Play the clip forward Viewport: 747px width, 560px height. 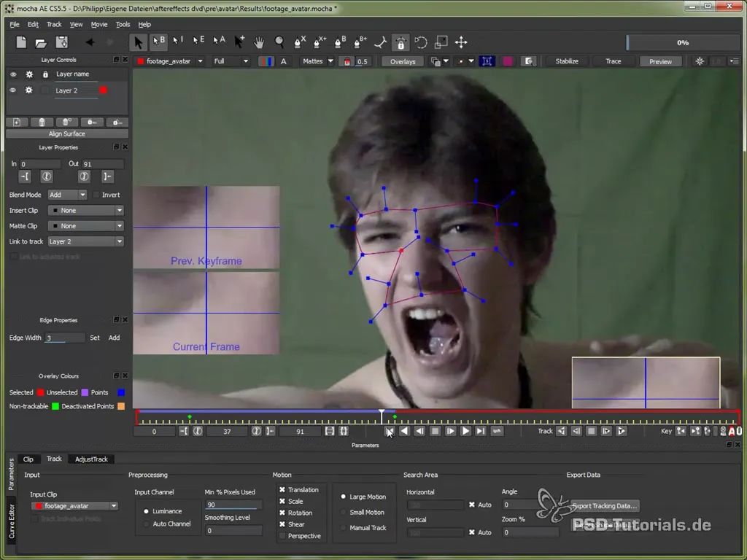(465, 432)
